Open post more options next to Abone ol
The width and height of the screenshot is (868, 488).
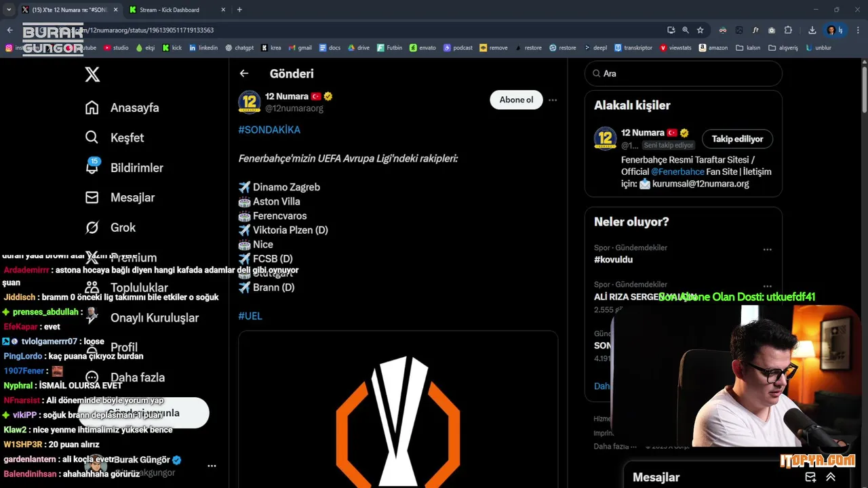[553, 100]
